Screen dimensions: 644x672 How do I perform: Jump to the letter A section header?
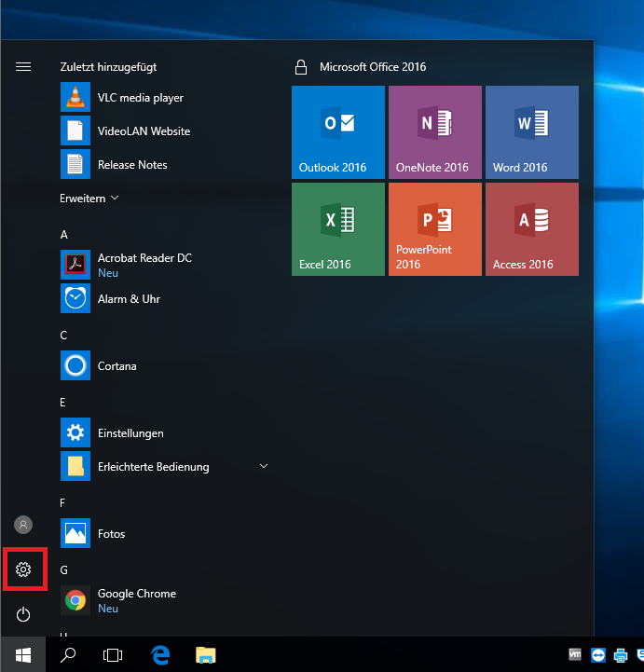click(x=64, y=235)
